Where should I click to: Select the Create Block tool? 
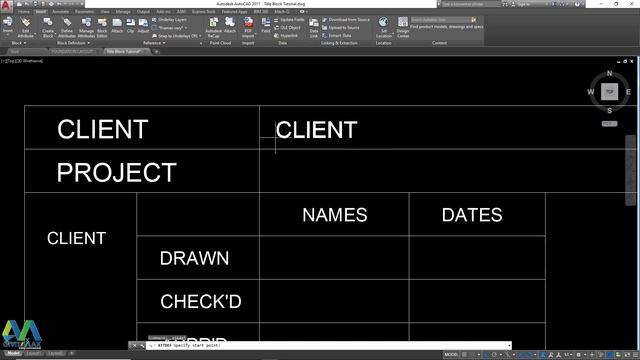48,27
